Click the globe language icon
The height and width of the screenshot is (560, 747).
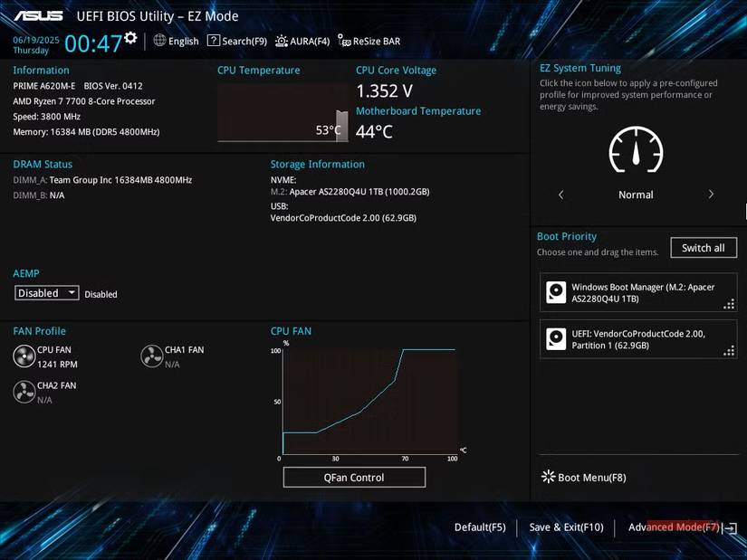pyautogui.click(x=160, y=41)
